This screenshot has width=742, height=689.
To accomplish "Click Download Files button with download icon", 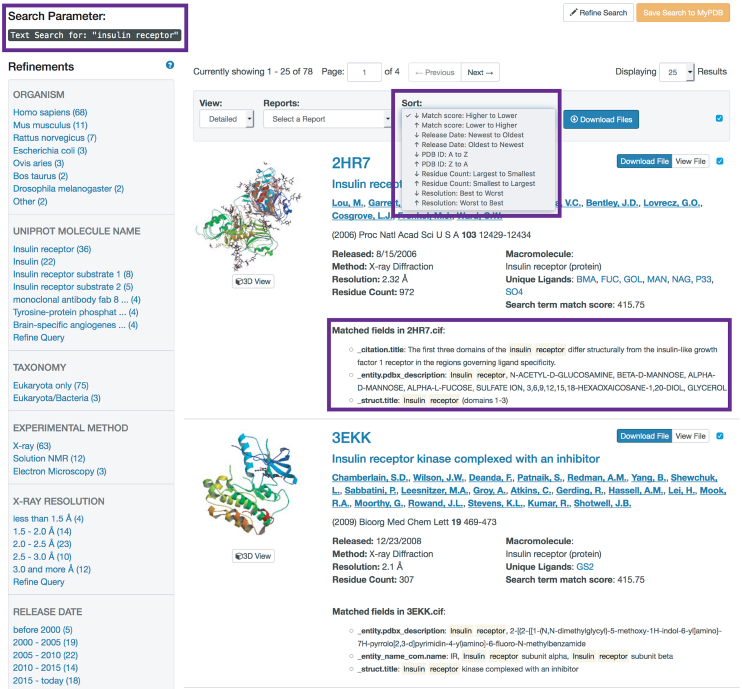I will tap(601, 120).
